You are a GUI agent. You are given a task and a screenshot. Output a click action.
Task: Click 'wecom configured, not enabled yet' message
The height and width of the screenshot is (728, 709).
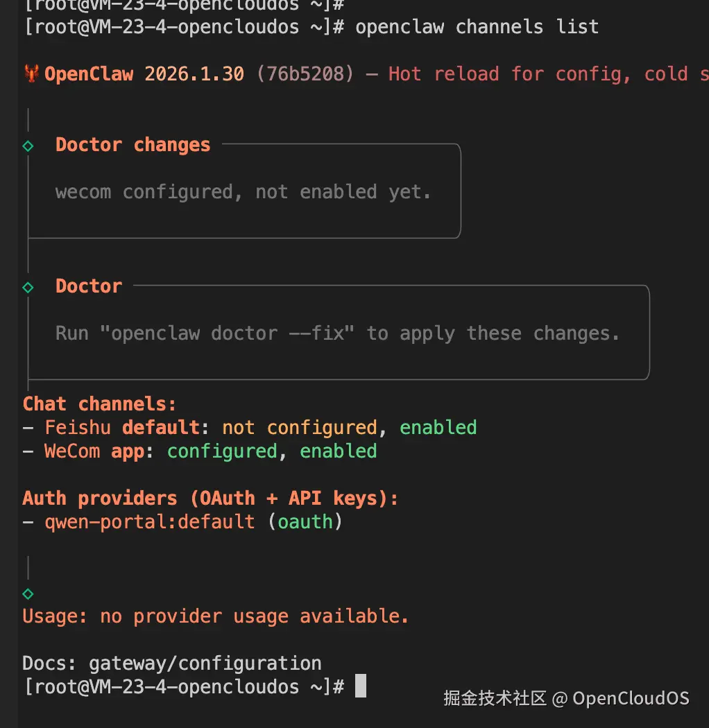tap(243, 192)
